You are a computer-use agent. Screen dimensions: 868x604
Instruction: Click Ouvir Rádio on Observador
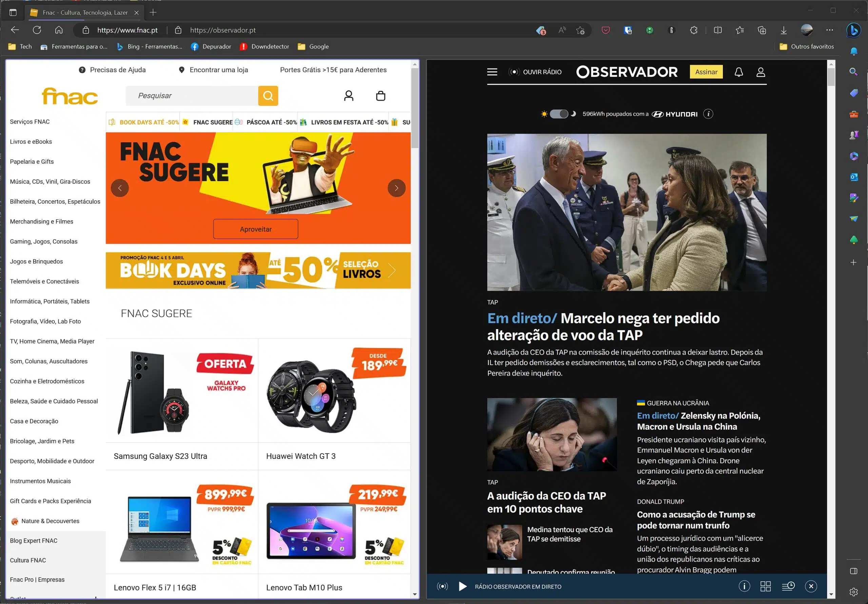[535, 72]
